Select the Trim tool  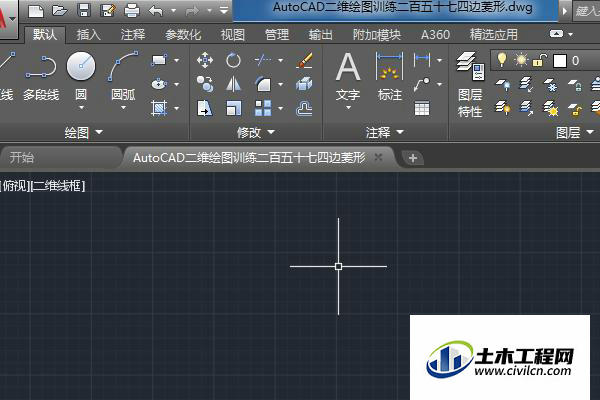point(263,60)
